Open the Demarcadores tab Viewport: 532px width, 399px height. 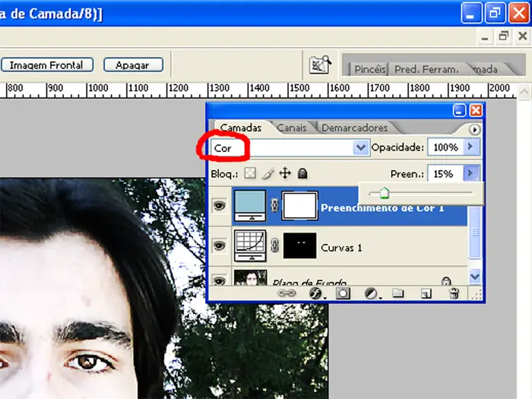pos(354,128)
